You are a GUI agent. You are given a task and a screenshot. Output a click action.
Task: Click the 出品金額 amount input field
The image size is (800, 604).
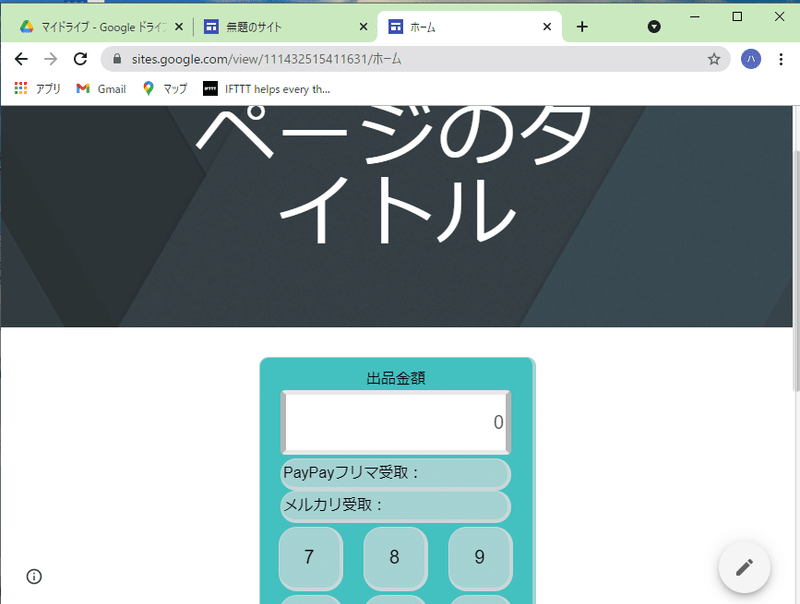[395, 423]
